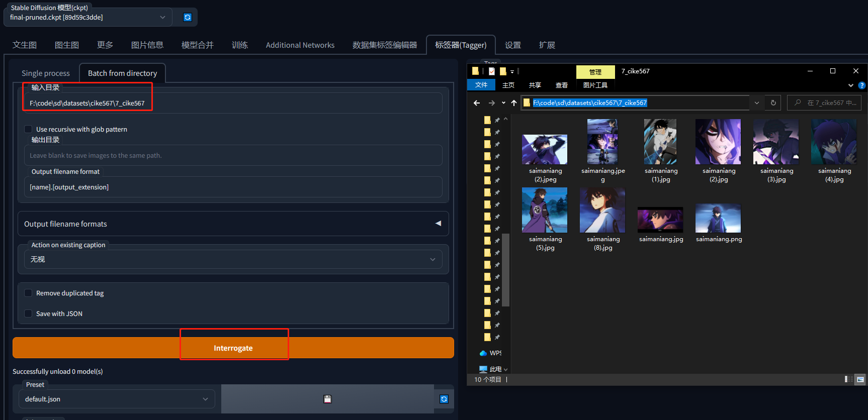Go forward in the Explorer window
Viewport: 868px width, 420px height.
(491, 103)
